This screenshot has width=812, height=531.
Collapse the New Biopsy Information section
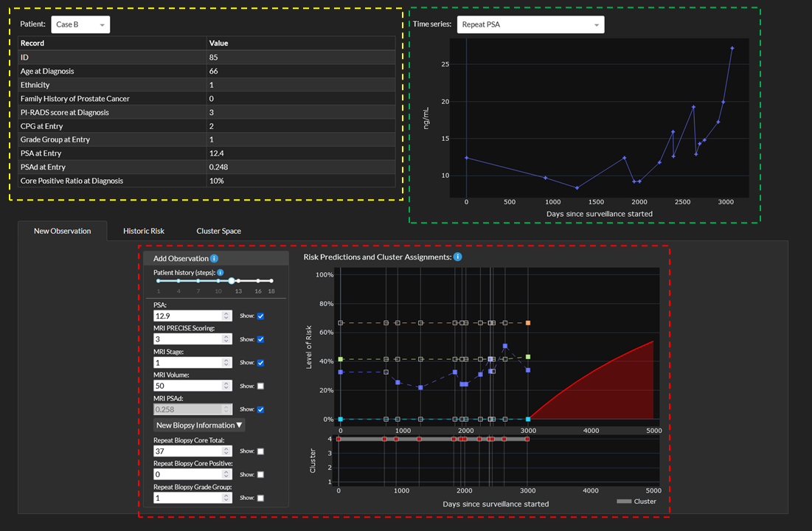pos(198,425)
